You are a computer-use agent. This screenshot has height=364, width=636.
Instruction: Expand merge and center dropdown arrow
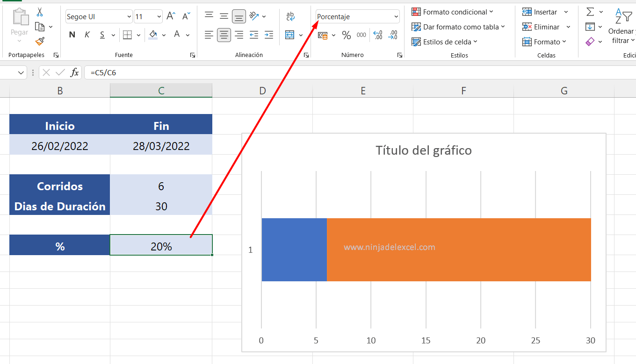[x=301, y=35]
